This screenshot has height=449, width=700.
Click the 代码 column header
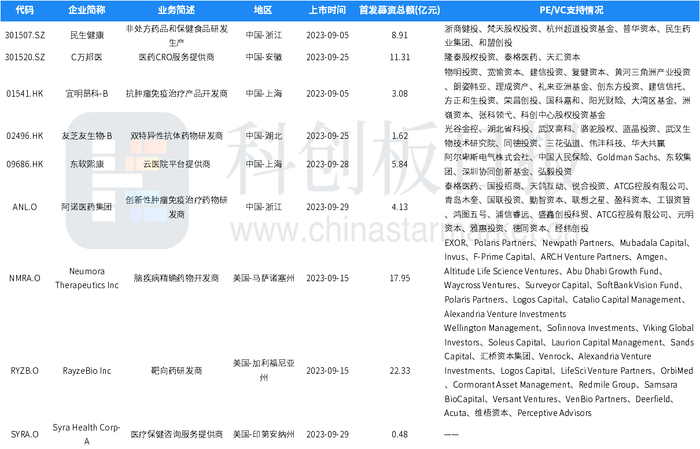pyautogui.click(x=25, y=10)
